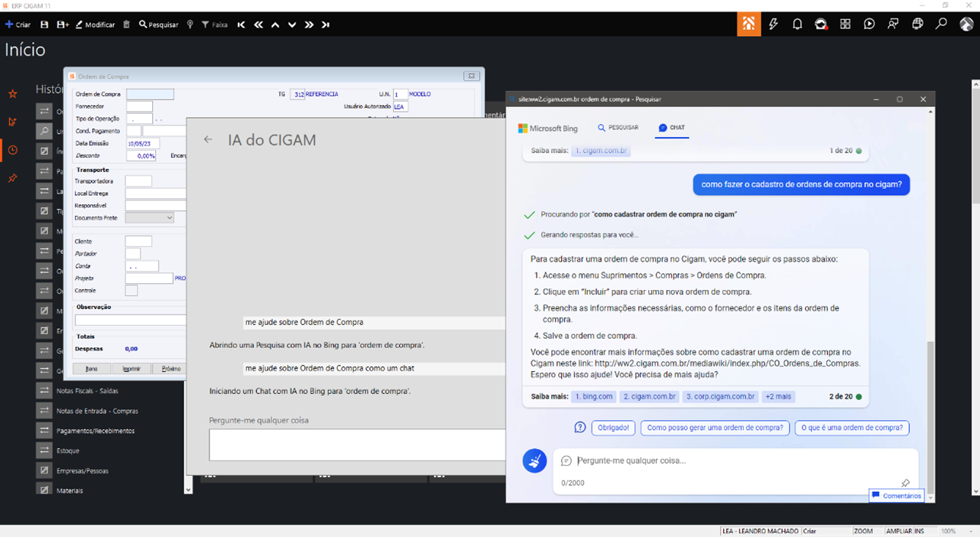The image size is (980, 537).
Task: Click the Faixa filter button
Action: pyautogui.click(x=215, y=24)
